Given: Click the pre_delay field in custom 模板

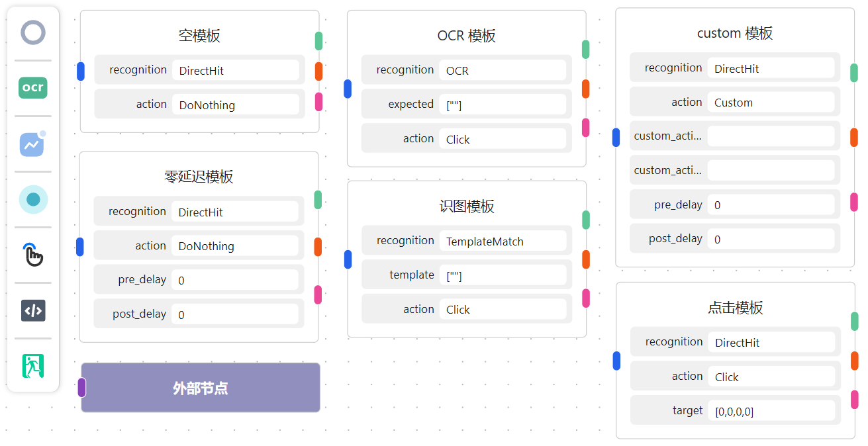Looking at the screenshot, I should 770,204.
